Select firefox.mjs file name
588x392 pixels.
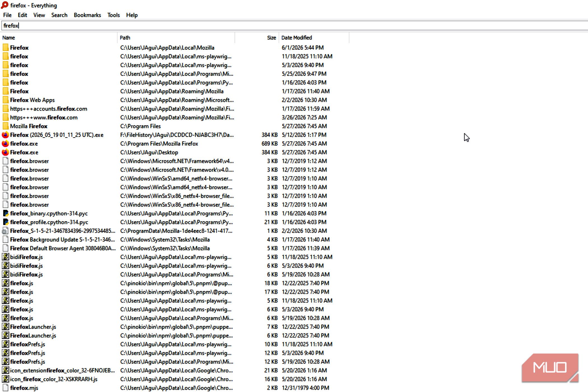coord(24,388)
